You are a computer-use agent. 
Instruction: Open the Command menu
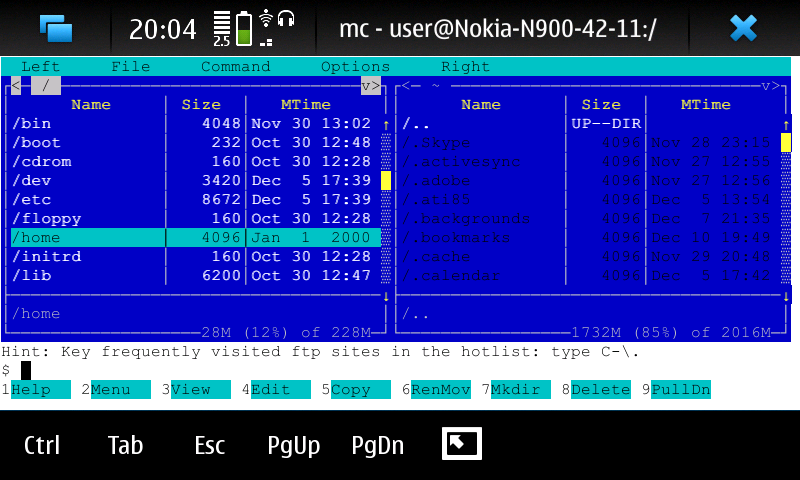[x=236, y=67]
